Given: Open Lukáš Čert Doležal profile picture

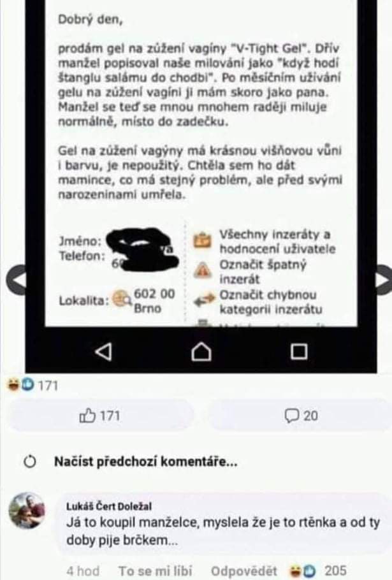Looking at the screenshot, I should (27, 511).
